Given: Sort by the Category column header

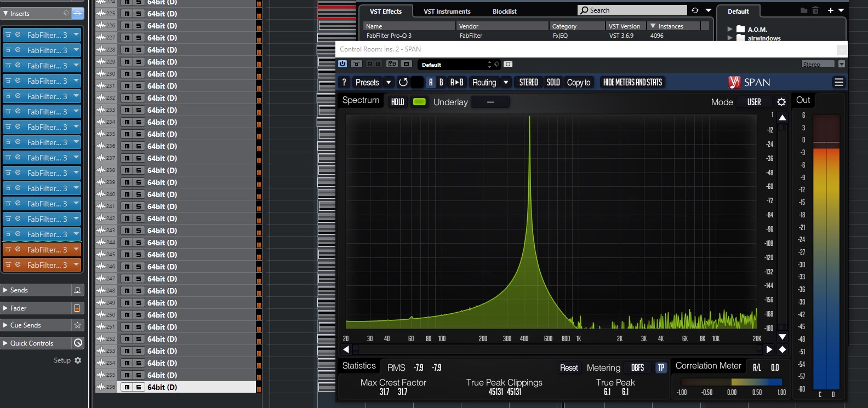Looking at the screenshot, I should 577,26.
